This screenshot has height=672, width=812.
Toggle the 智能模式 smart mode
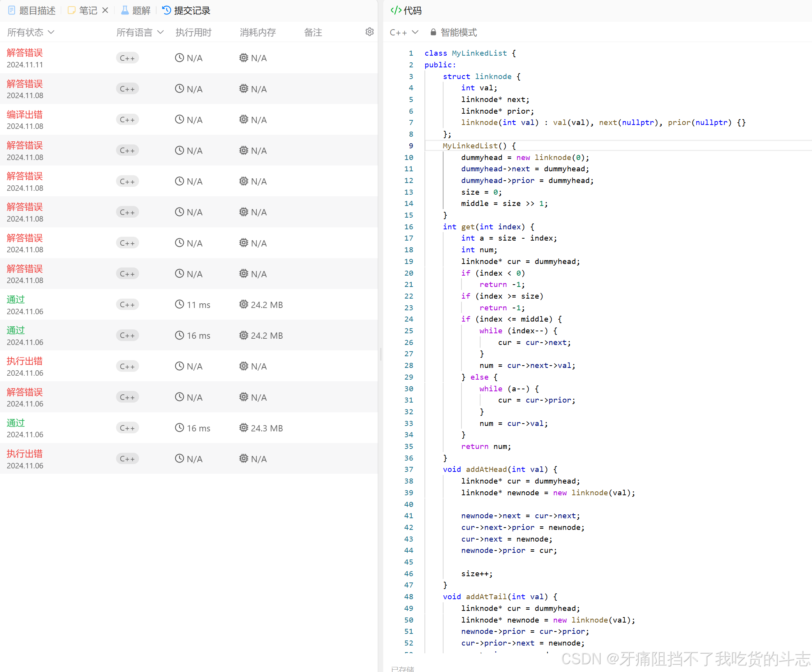coord(458,32)
